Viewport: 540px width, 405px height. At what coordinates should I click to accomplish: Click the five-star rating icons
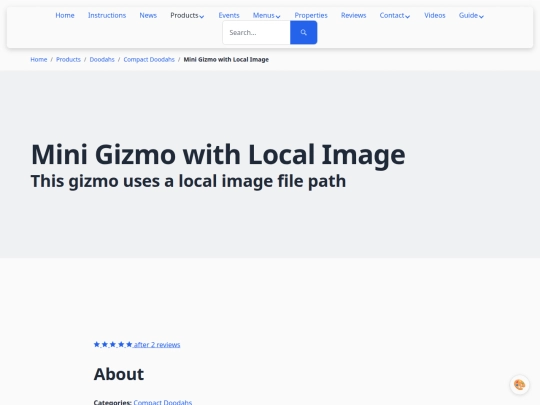pyautogui.click(x=113, y=344)
